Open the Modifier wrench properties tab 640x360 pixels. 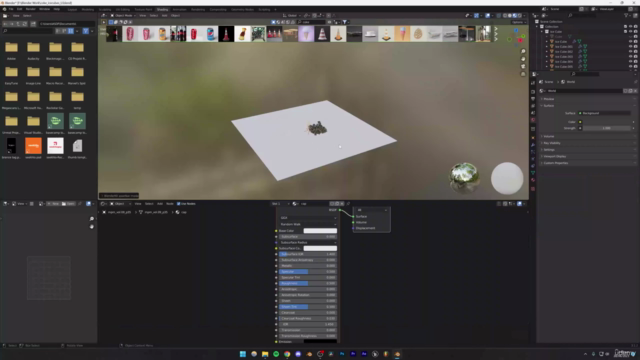[533, 145]
